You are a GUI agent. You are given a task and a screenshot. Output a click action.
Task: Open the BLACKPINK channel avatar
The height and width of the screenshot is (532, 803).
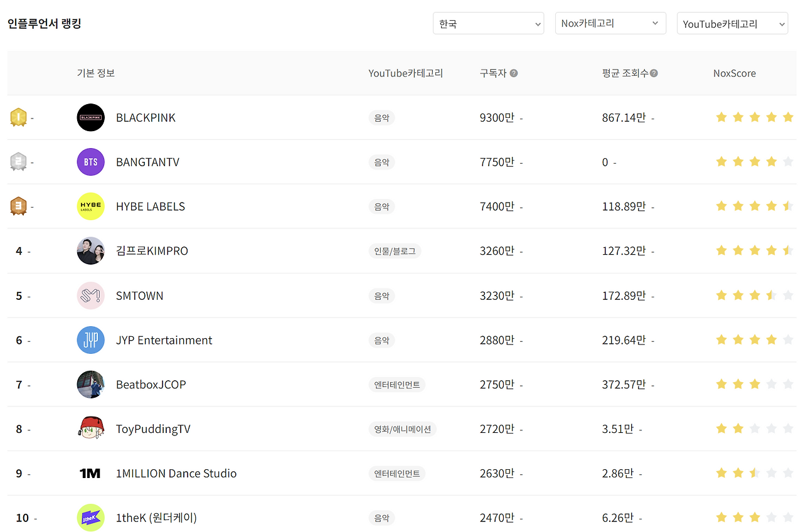pyautogui.click(x=90, y=117)
